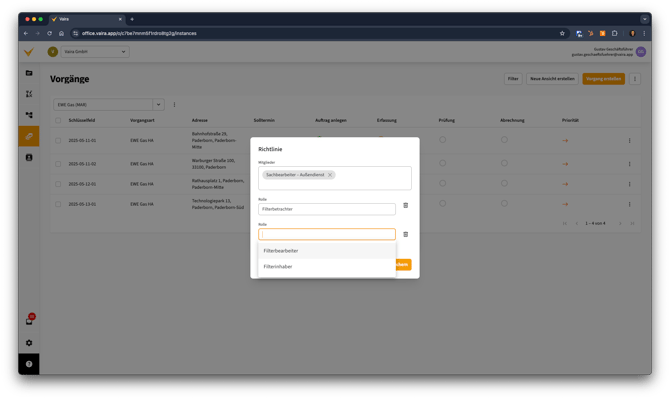
Task: Open the folder icon in left sidebar
Action: (x=29, y=73)
